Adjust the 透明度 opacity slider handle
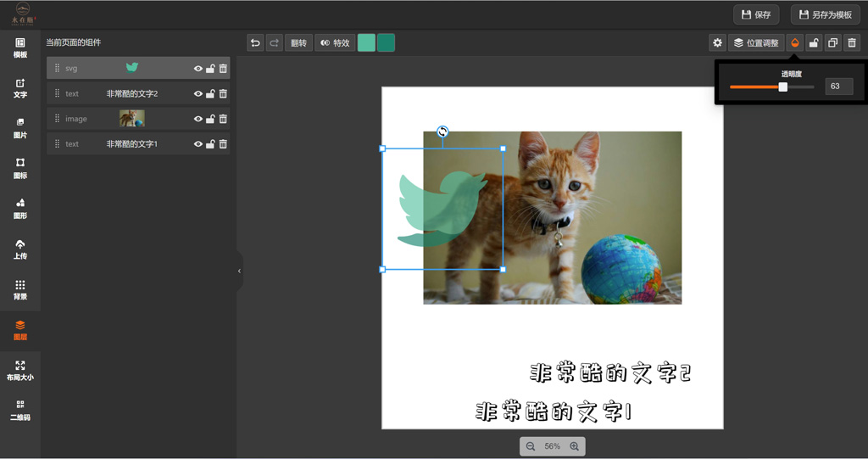Screen dimensions: 868x459 click(x=782, y=87)
